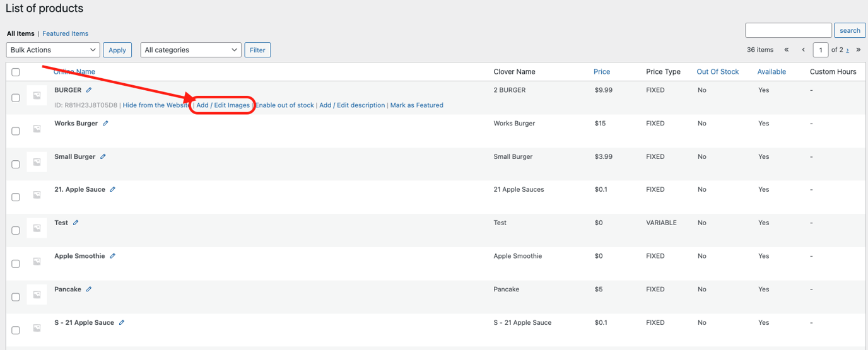
Task: Click the pencil icon next to Test
Action: [76, 223]
